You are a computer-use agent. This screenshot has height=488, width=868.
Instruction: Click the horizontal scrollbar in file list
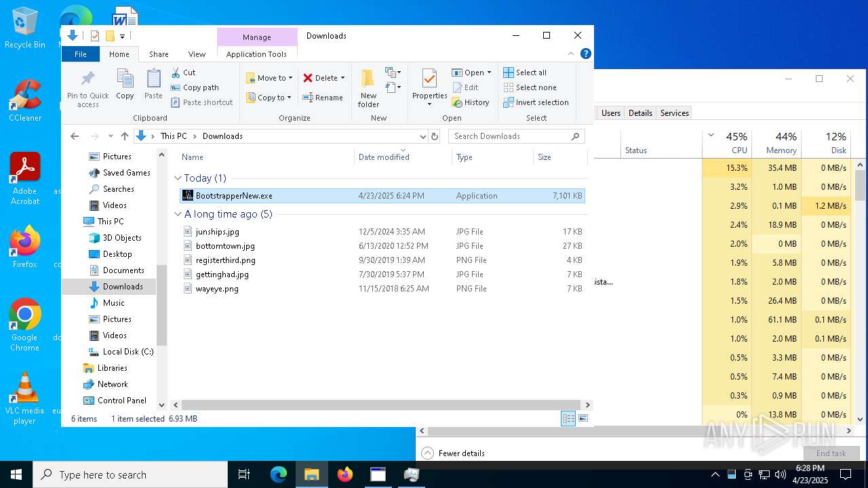[x=381, y=405]
